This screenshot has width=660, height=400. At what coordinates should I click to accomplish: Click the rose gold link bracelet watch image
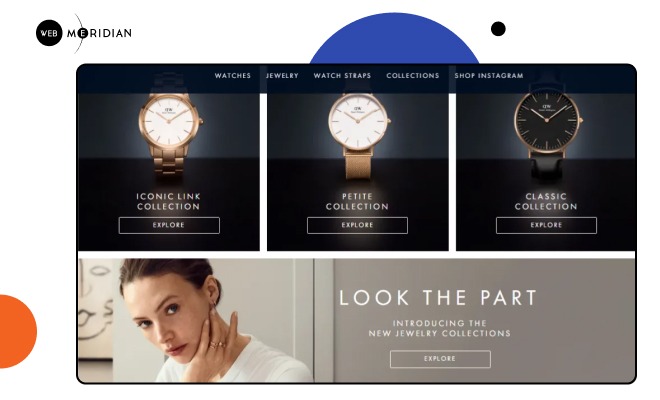[x=170, y=133]
